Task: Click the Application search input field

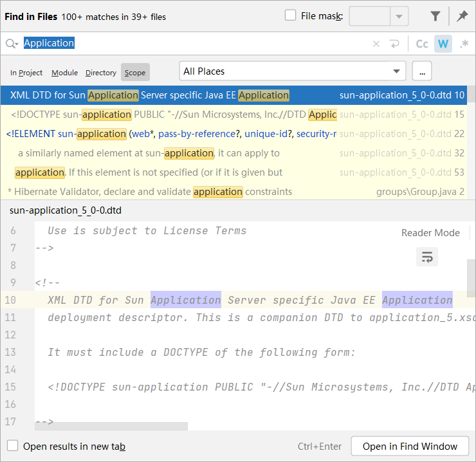Action: pos(194,44)
